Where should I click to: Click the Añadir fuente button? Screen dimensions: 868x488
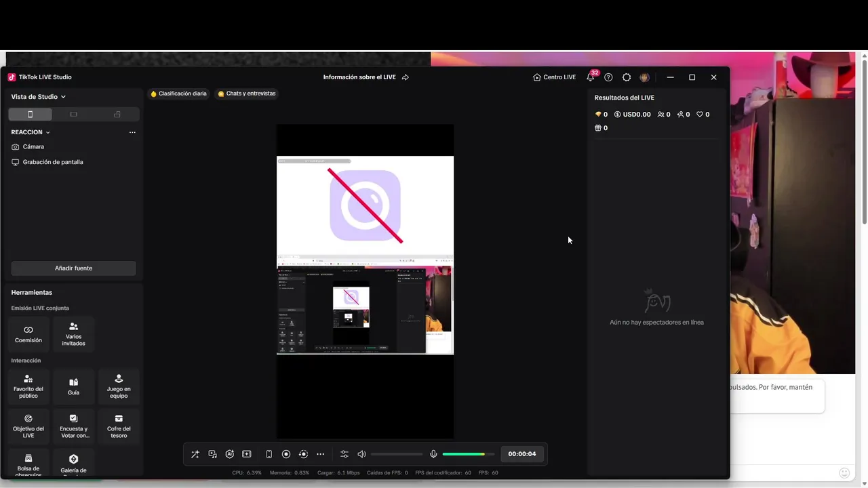pos(73,268)
